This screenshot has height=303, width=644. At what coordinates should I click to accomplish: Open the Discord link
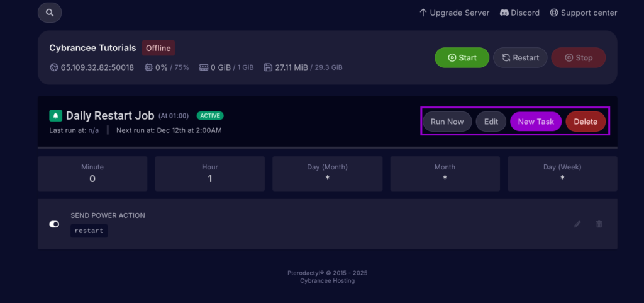[x=519, y=13]
